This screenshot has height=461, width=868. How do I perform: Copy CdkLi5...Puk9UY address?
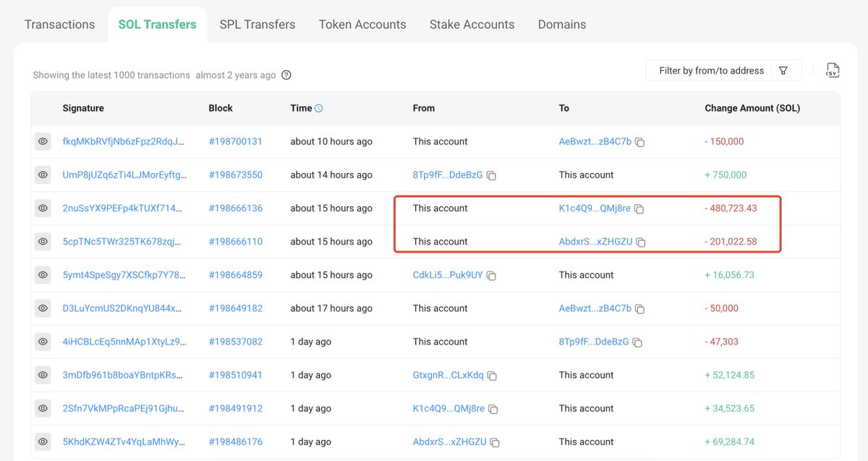tap(491, 276)
